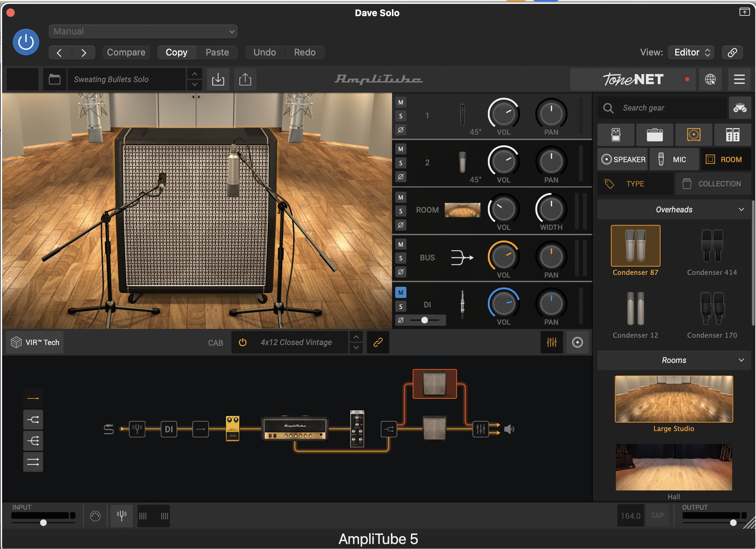Unmute the DI channel
The height and width of the screenshot is (549, 756).
click(x=400, y=292)
